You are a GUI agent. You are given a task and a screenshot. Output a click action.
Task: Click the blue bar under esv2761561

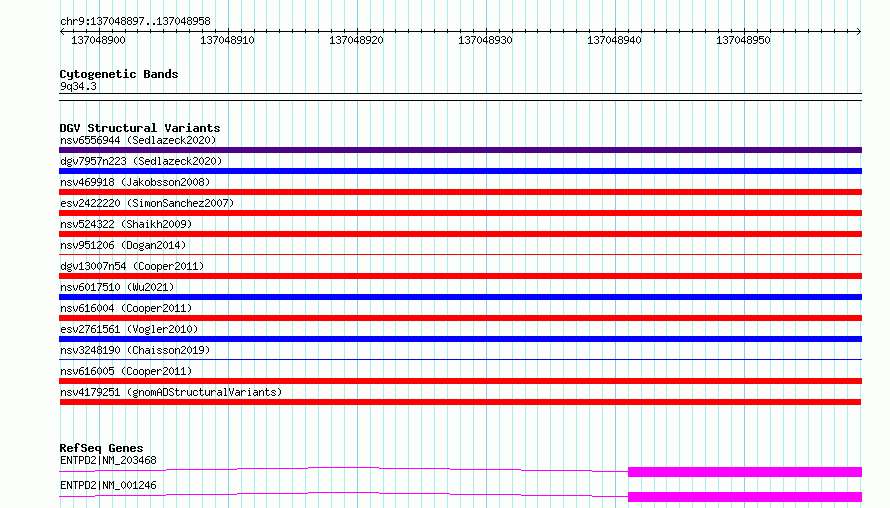[x=460, y=339]
